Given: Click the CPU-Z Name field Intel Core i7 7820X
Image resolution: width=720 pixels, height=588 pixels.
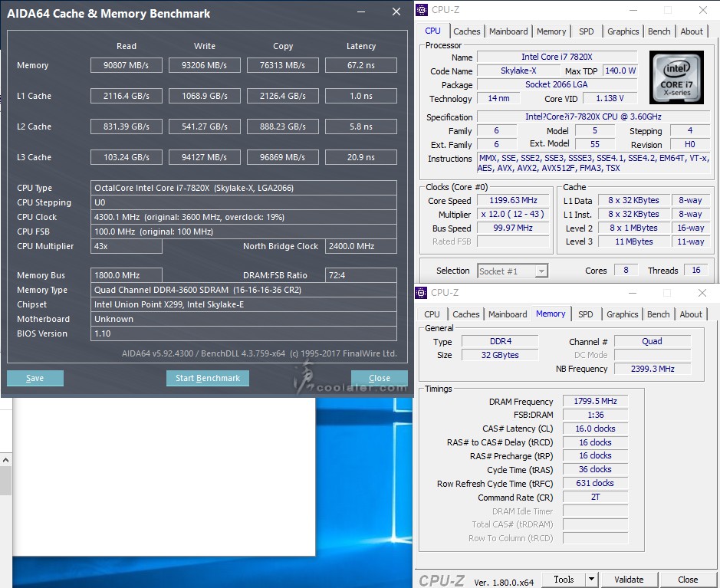Looking at the screenshot, I should [557, 57].
